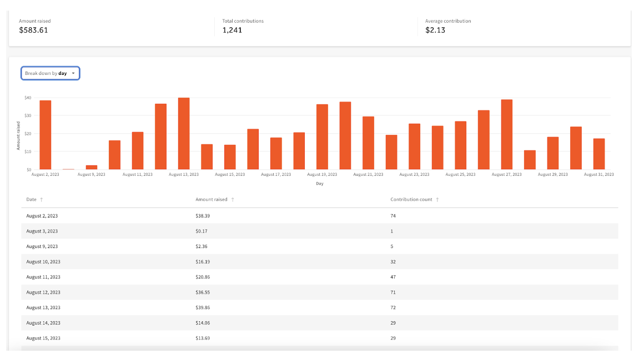644x364 pixels.
Task: Select the August 31, 2023 bar
Action: (x=598, y=154)
